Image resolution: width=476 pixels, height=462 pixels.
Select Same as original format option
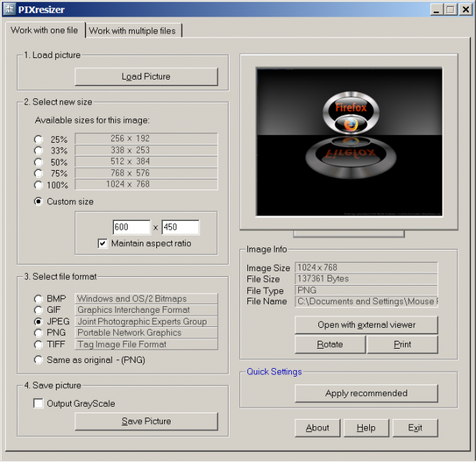[x=38, y=360]
